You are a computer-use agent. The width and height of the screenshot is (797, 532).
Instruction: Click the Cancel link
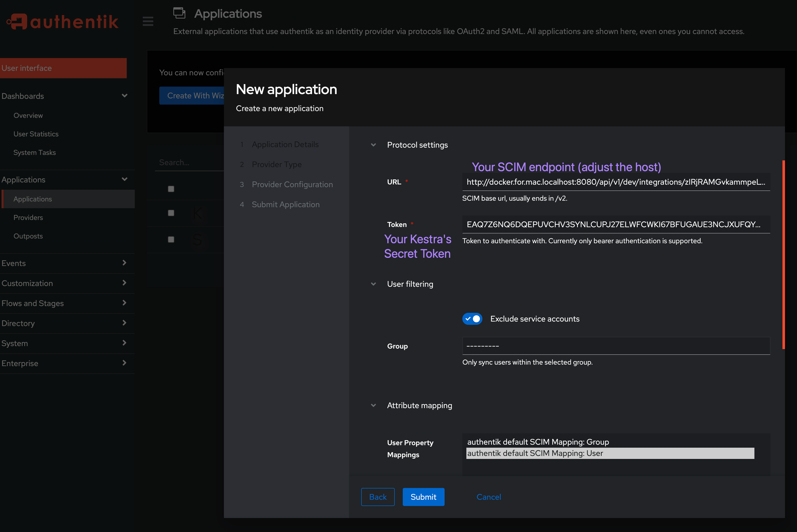(x=489, y=497)
